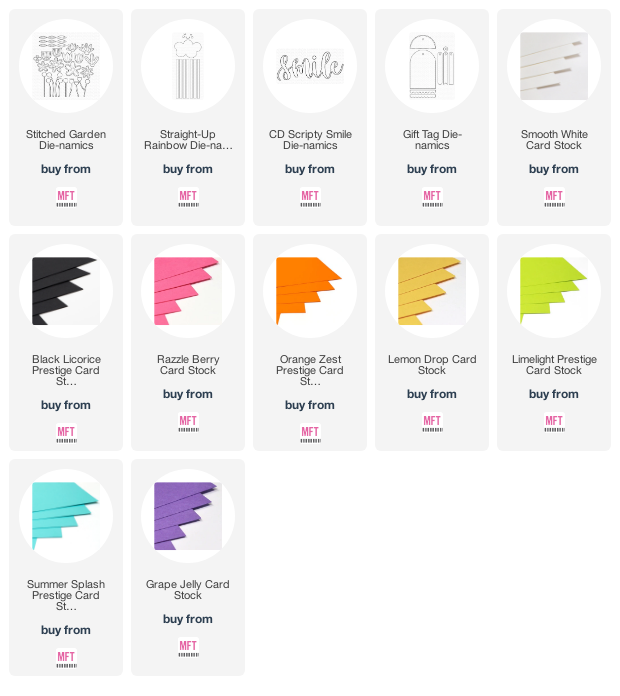Click the MFT logo under Straight-Up Rainbow
The height and width of the screenshot is (696, 620).
pos(188,198)
